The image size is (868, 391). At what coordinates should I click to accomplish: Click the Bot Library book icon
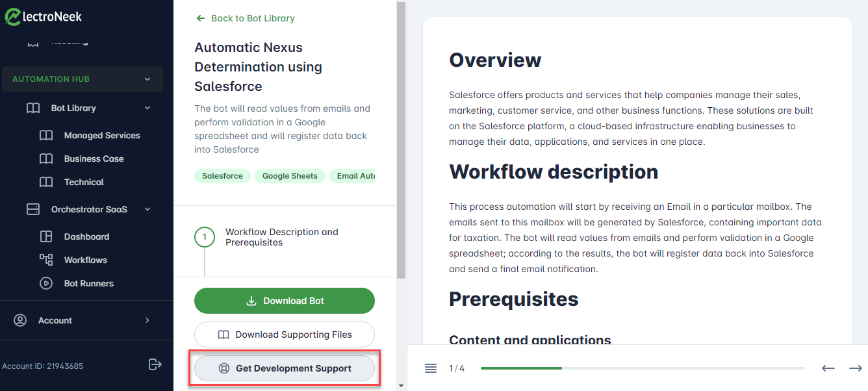coord(33,108)
